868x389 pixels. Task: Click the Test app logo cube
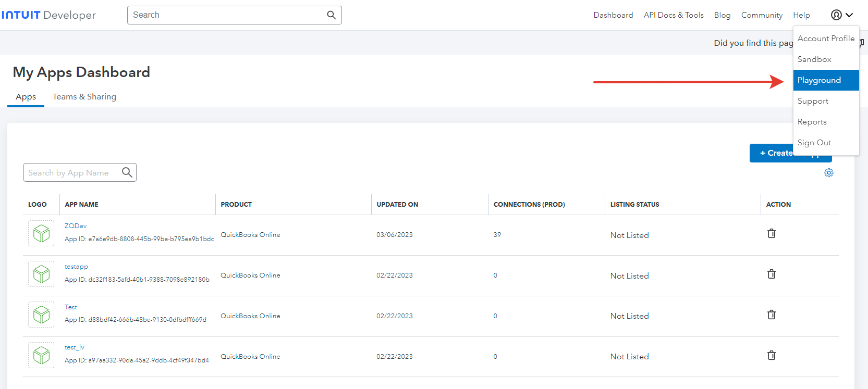(x=41, y=315)
